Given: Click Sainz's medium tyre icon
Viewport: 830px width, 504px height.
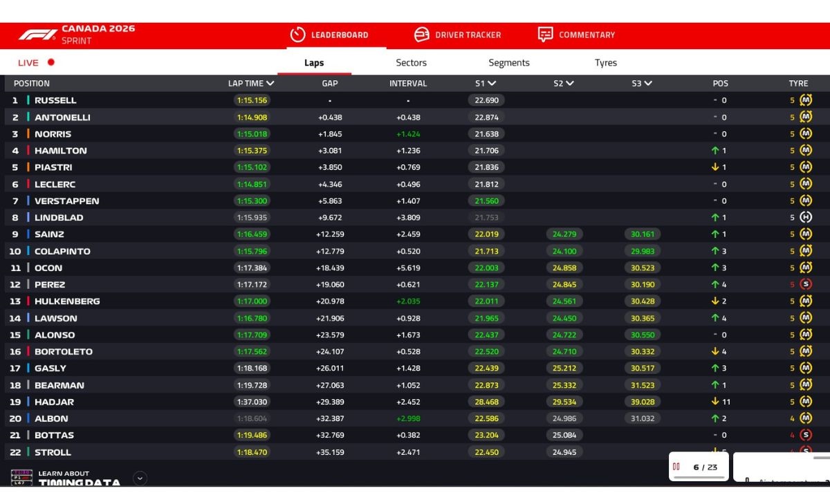Looking at the screenshot, I should click(806, 234).
